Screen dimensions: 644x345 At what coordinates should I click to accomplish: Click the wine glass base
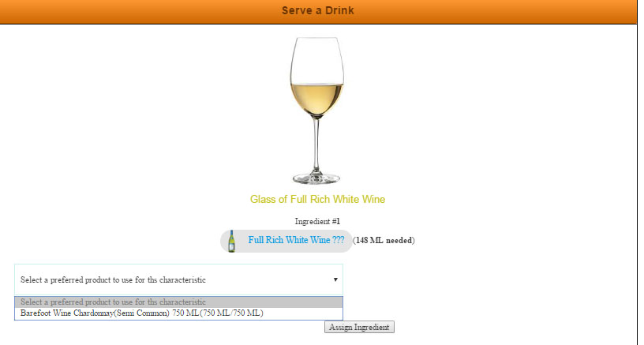(316, 178)
